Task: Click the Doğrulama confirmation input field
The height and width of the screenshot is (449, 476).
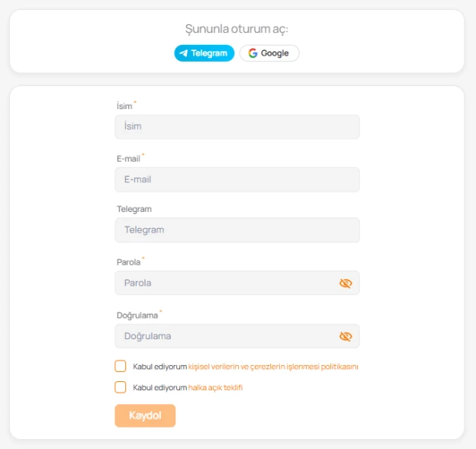Action: 225,336
